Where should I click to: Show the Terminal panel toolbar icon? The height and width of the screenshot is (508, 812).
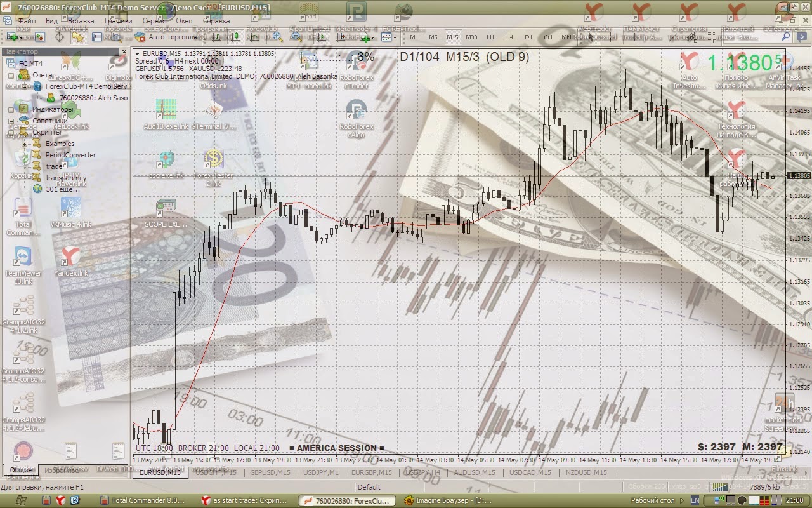click(96, 37)
